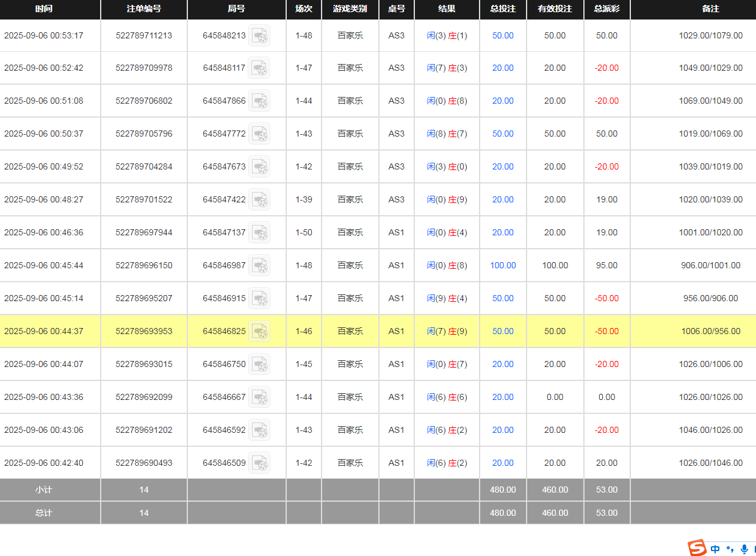Open video replay for round 645847866
756x556 pixels.
click(x=259, y=101)
